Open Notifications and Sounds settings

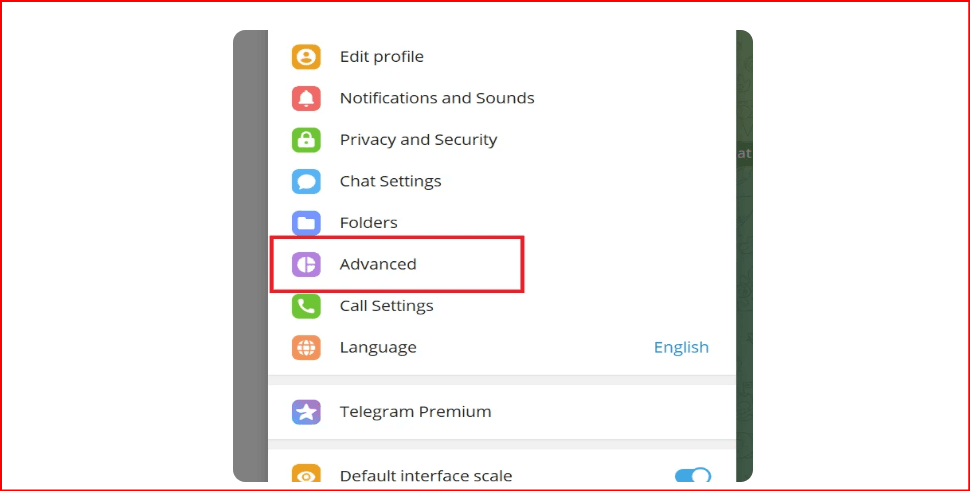(437, 98)
